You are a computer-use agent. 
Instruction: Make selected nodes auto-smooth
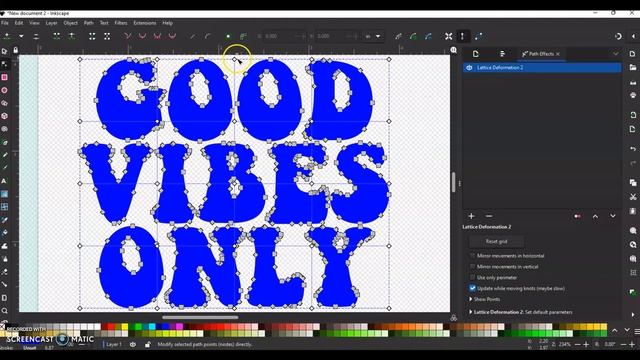pyautogui.click(x=172, y=36)
